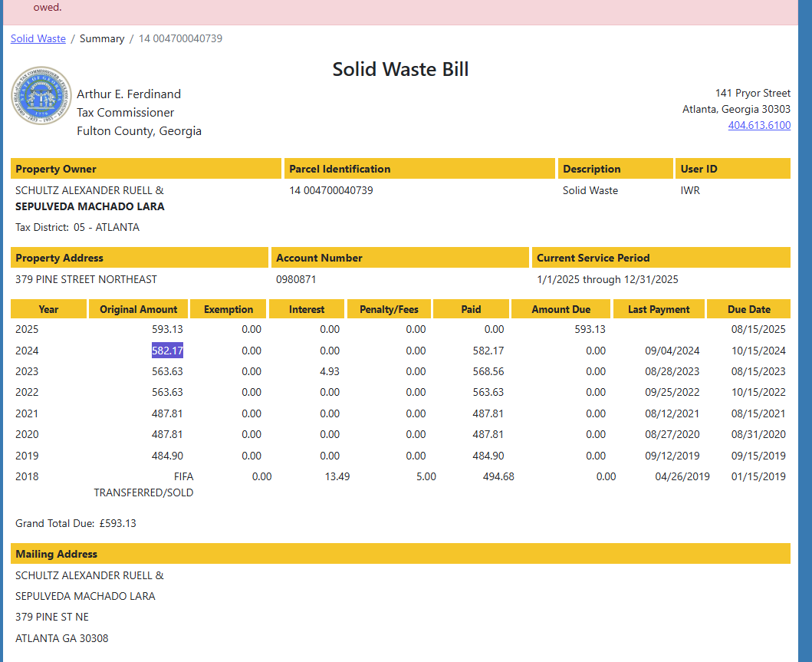
Task: Click the highlighted 582.17 original amount
Action: 167,351
